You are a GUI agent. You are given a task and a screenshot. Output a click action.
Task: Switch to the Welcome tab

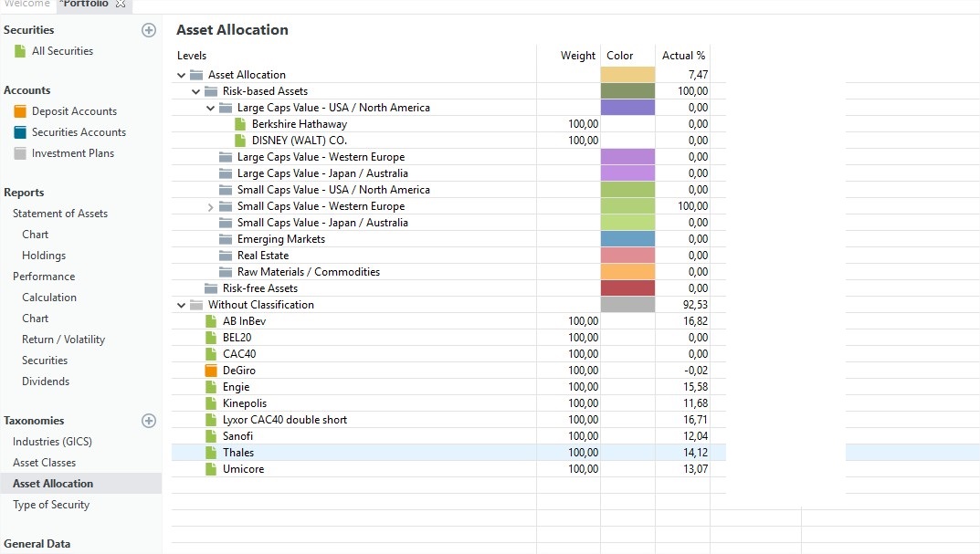26,4
